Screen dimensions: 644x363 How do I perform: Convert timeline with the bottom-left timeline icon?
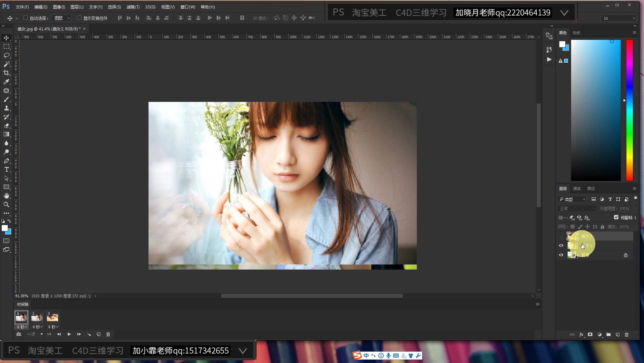[x=19, y=334]
